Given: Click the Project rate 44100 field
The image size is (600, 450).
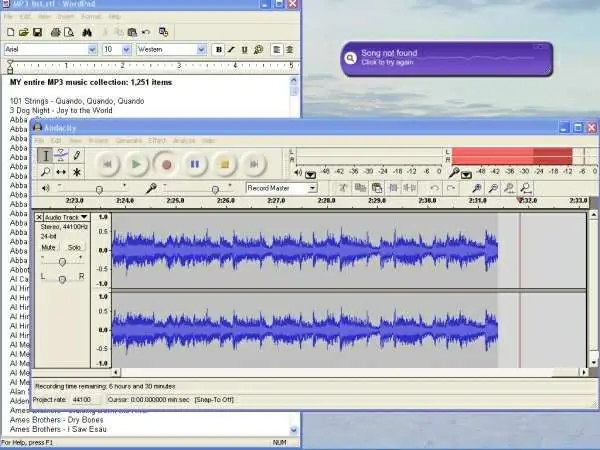Looking at the screenshot, I should (x=86, y=399).
